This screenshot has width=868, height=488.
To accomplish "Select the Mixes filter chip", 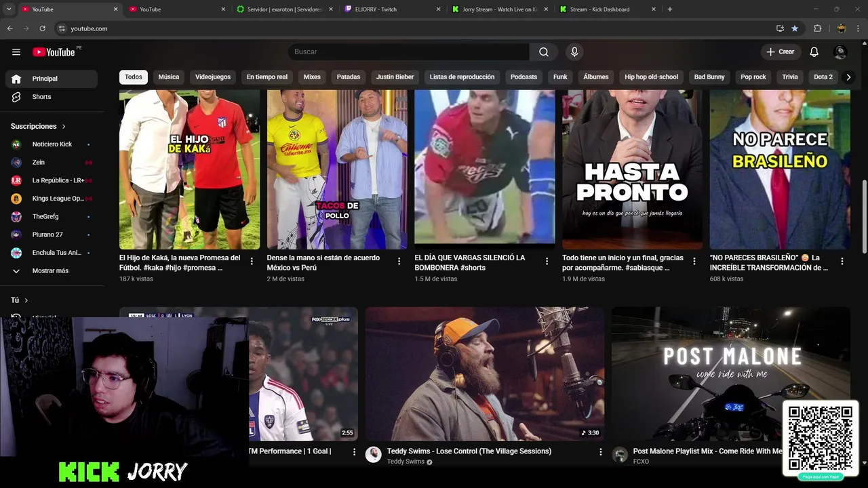I will pyautogui.click(x=312, y=77).
